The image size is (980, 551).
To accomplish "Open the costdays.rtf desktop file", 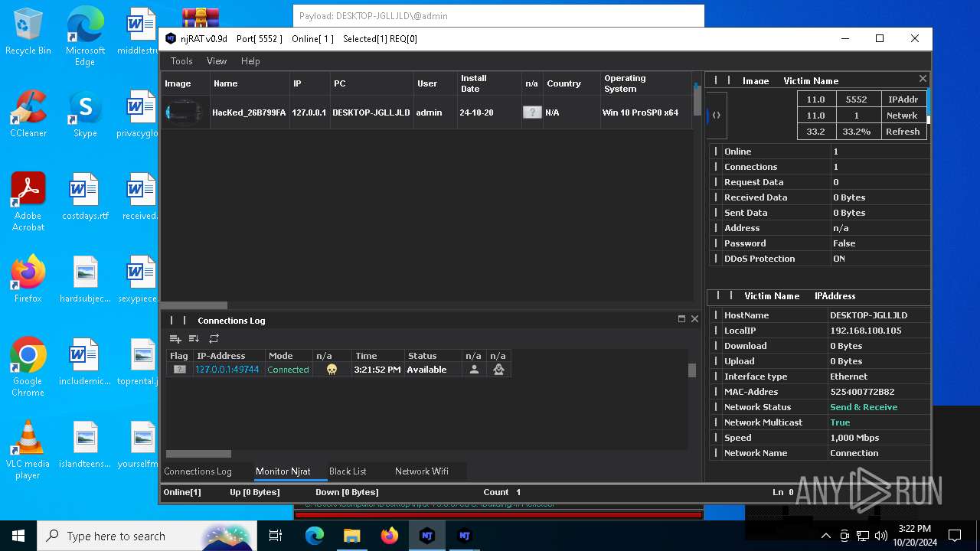I will click(x=85, y=197).
